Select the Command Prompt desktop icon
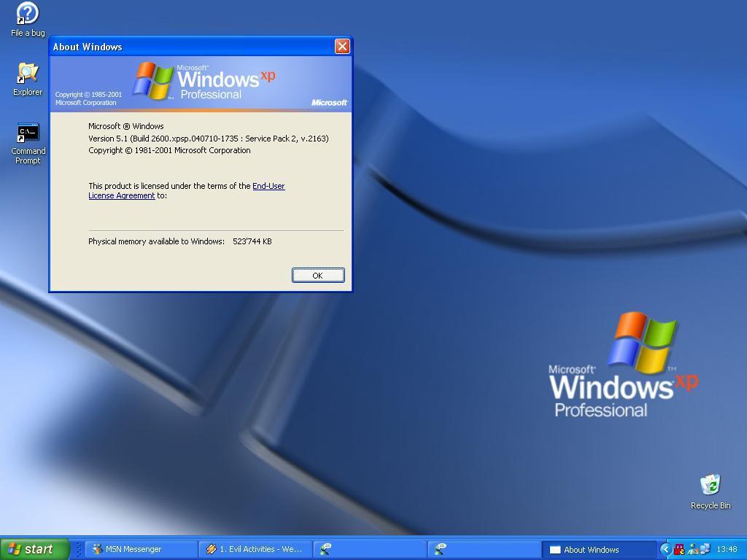 tap(28, 144)
